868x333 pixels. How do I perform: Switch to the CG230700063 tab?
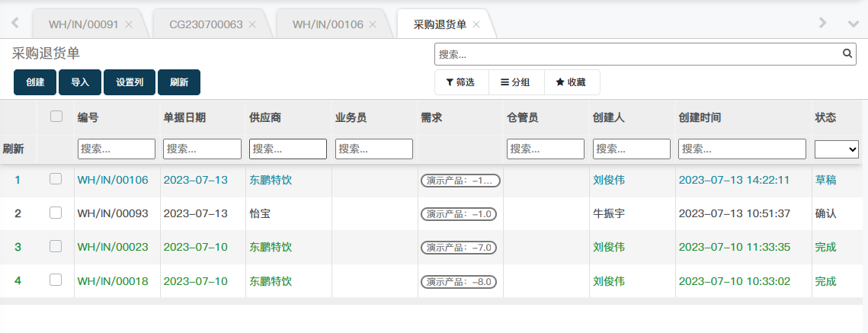coord(206,24)
